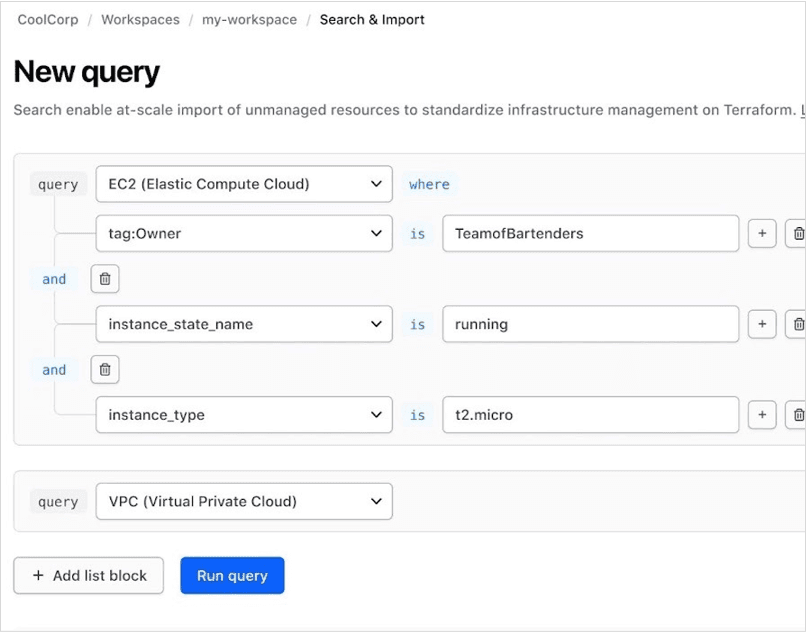Remove the second 'and' operator with trash icon
The image size is (806, 632).
tap(105, 369)
